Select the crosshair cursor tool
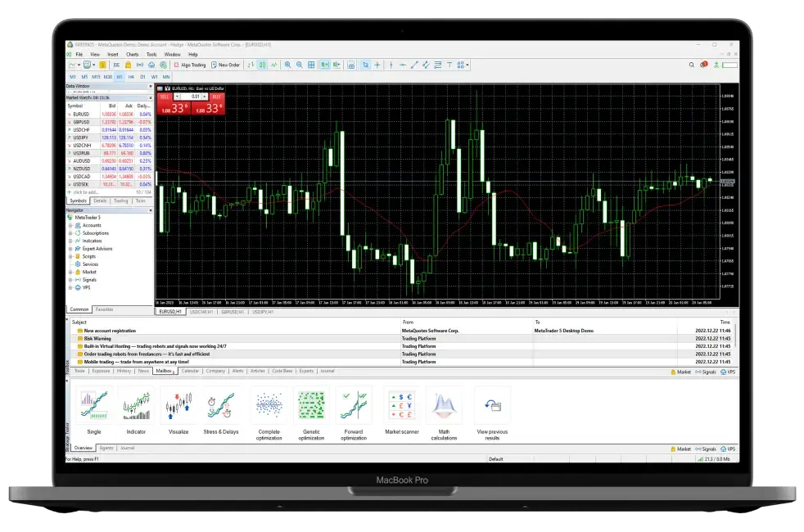804x532 pixels. pos(377,65)
